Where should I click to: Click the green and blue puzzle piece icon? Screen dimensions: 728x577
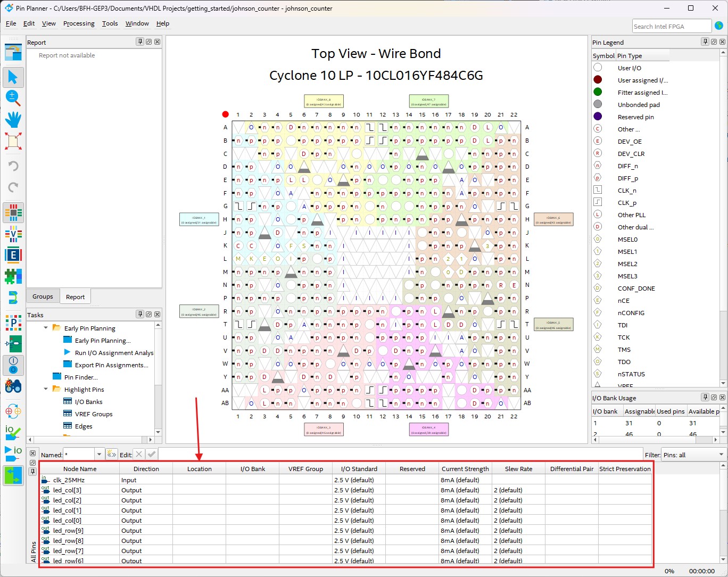point(13,276)
